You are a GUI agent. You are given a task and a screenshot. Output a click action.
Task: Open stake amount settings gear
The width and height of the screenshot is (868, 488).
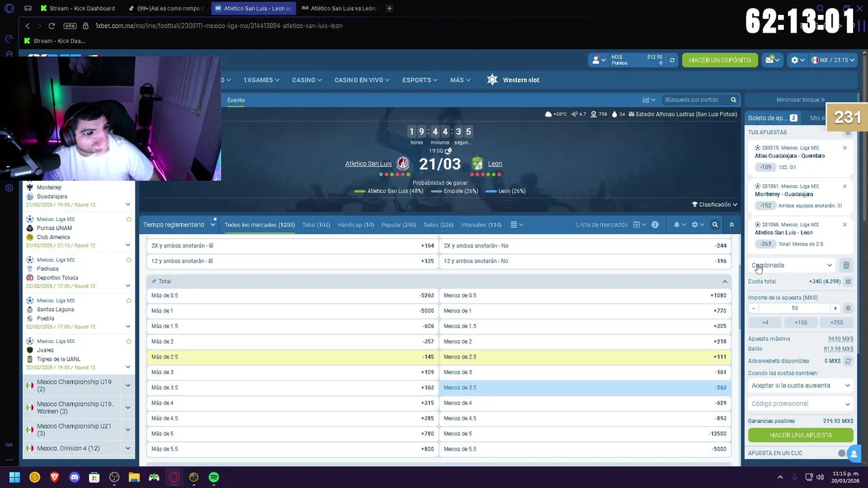tap(848, 308)
